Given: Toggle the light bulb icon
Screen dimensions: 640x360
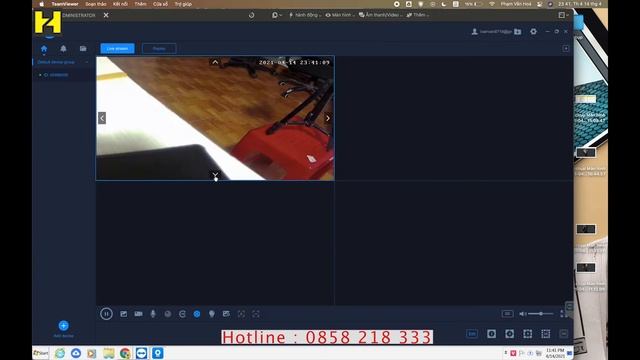Looking at the screenshot, I should pos(211,314).
